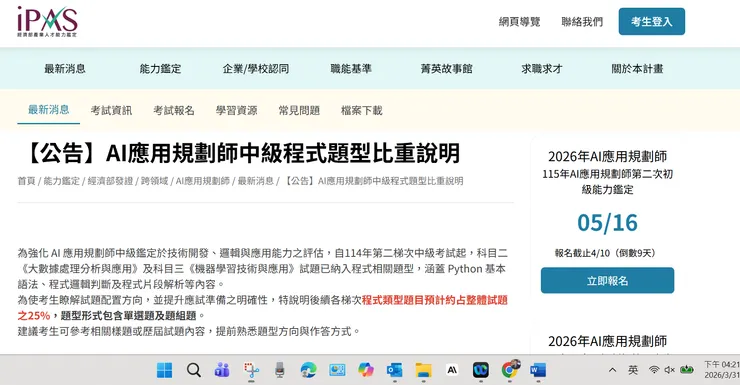740x385 pixels.
Task: Open the microphone recorder taskbar icon
Action: coord(280,370)
